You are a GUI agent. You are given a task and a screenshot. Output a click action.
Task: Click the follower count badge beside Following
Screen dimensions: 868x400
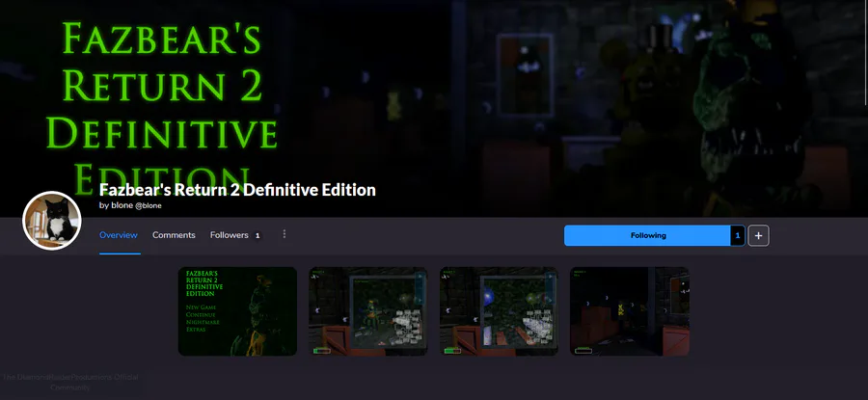[x=738, y=236]
